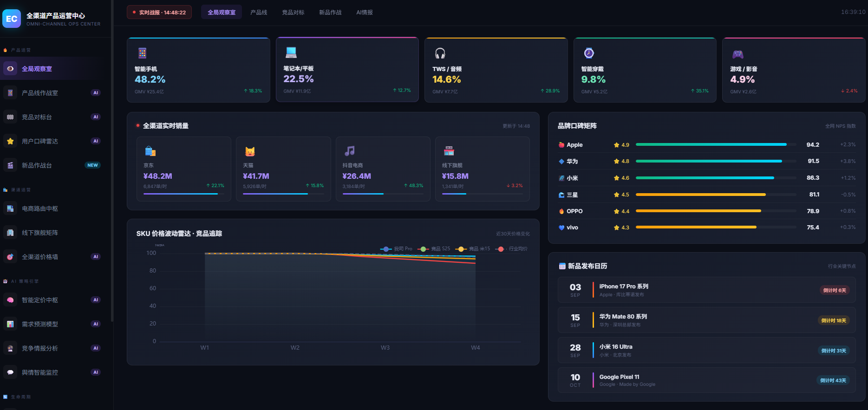Click the 16:39:10 clock display

(x=853, y=12)
